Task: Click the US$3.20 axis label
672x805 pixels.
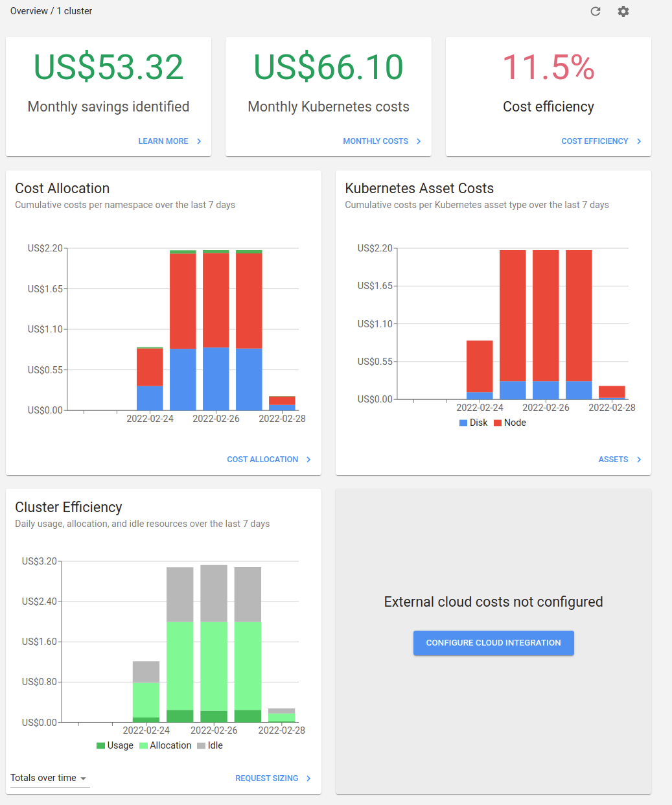Action: click(40, 561)
